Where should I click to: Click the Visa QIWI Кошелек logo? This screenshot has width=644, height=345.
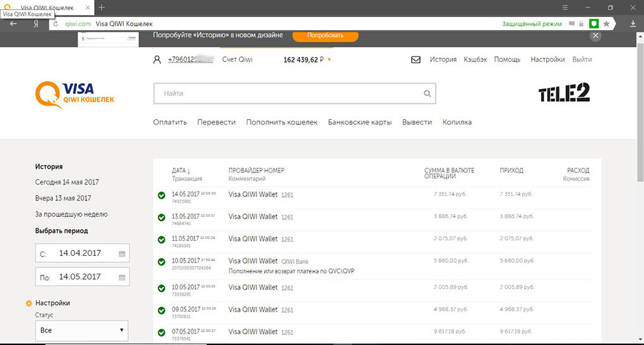click(75, 95)
